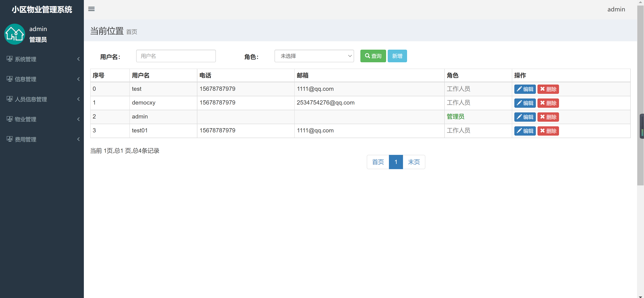Click 编辑 for the admin account
644x298 pixels.
525,117
